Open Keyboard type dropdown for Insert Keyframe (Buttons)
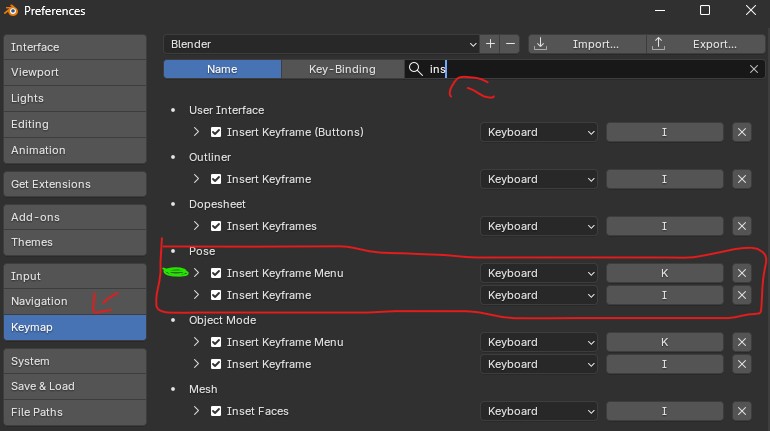The height and width of the screenshot is (431, 770). tap(539, 132)
